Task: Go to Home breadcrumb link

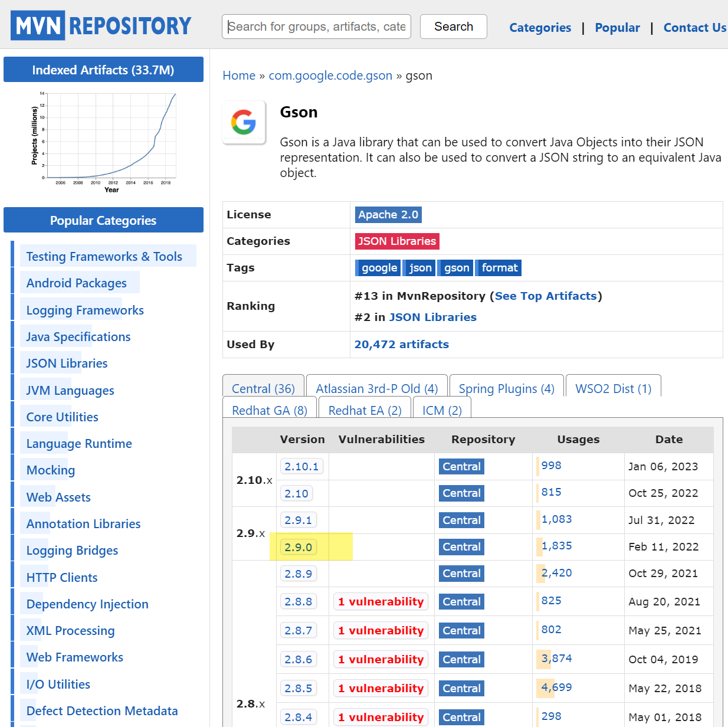Action: coord(239,76)
